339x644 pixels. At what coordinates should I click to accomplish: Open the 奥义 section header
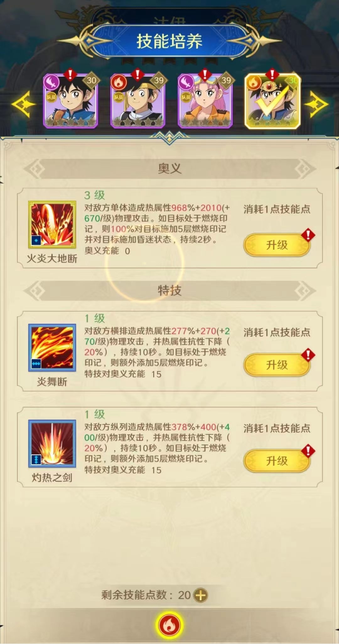[169, 169]
